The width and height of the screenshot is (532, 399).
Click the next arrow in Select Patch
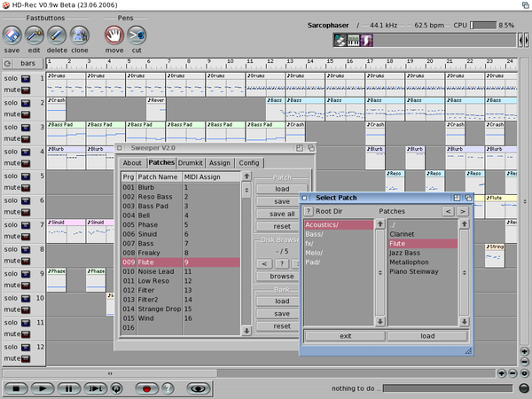point(462,212)
